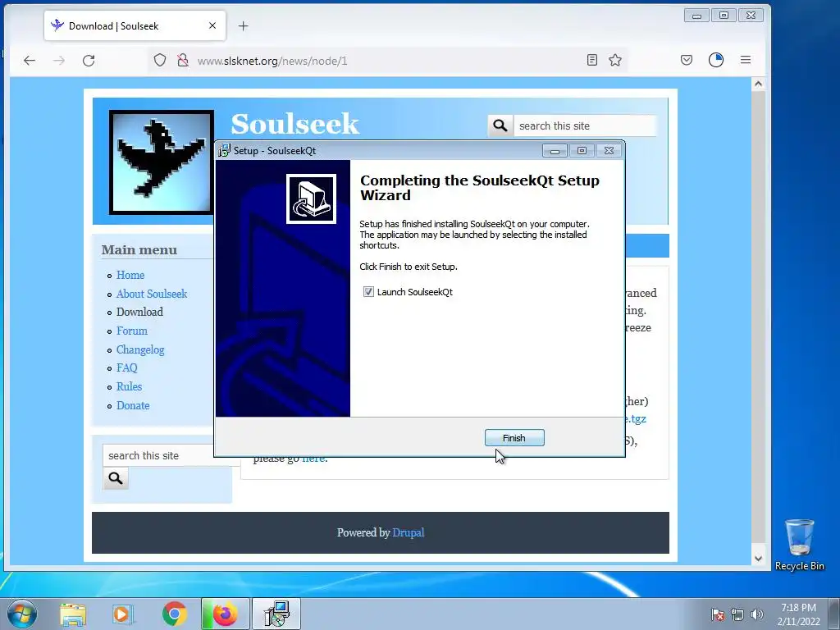Open Firefox account icon in toolbar

point(715,60)
